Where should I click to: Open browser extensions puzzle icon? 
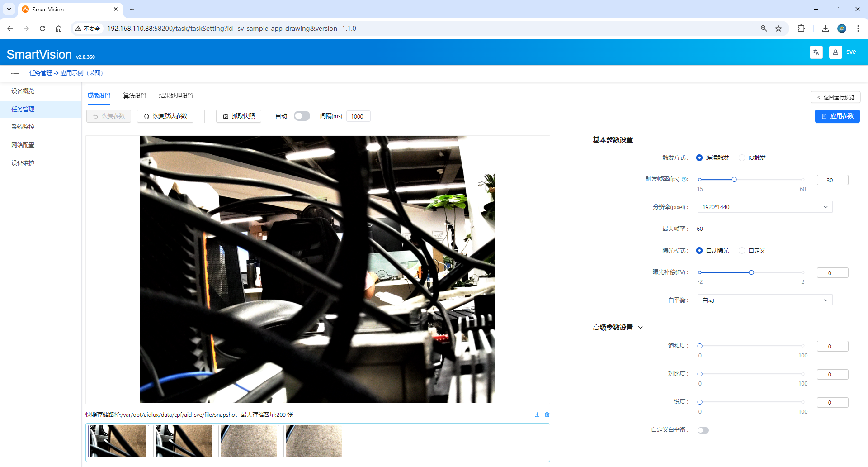[x=801, y=29]
